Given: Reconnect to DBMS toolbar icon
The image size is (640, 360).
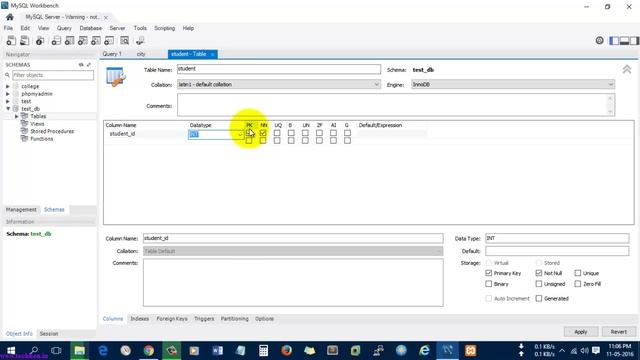Looking at the screenshot, I should coord(140,40).
